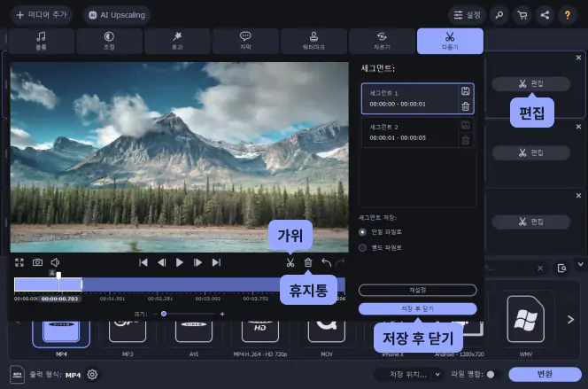
Task: Enter fullscreen preview mode
Action: 19,262
